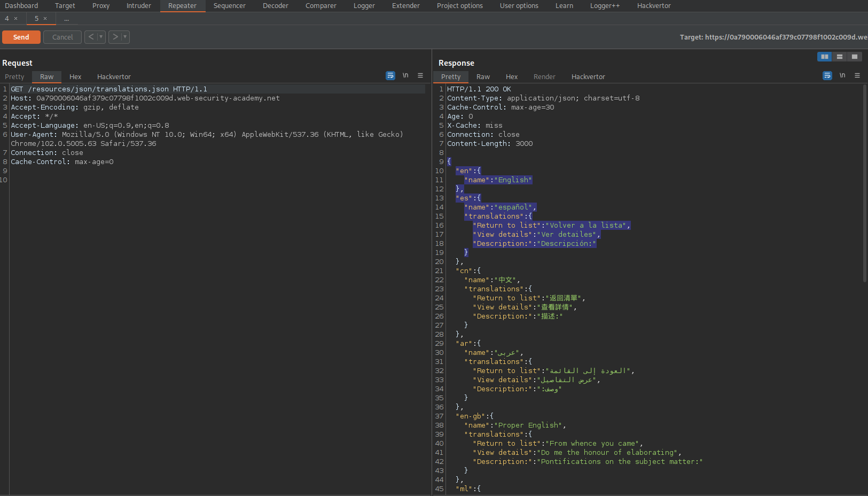Image resolution: width=868 pixels, height=496 pixels.
Task: Open Response Hackvertor view tab
Action: coord(588,77)
